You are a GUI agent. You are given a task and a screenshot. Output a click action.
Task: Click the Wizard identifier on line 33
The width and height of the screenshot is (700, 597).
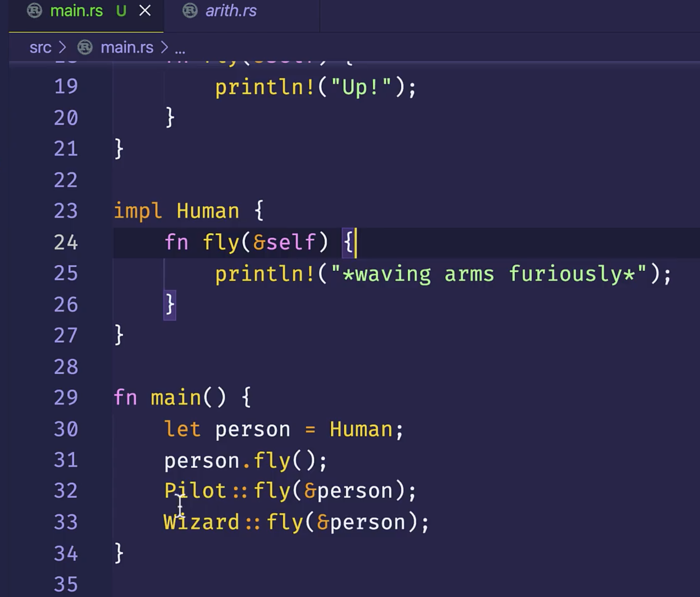pos(201,522)
